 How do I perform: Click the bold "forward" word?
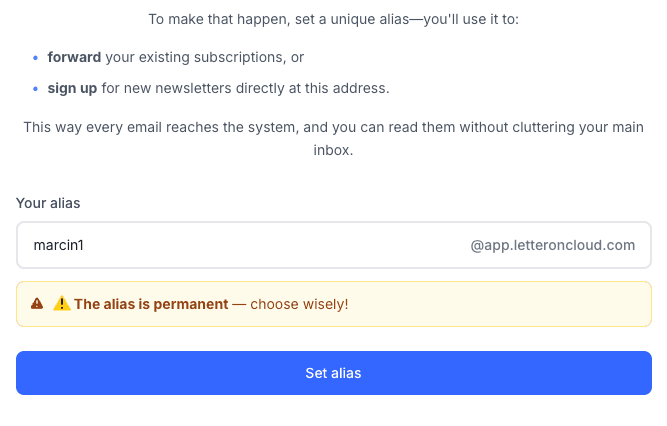point(74,57)
